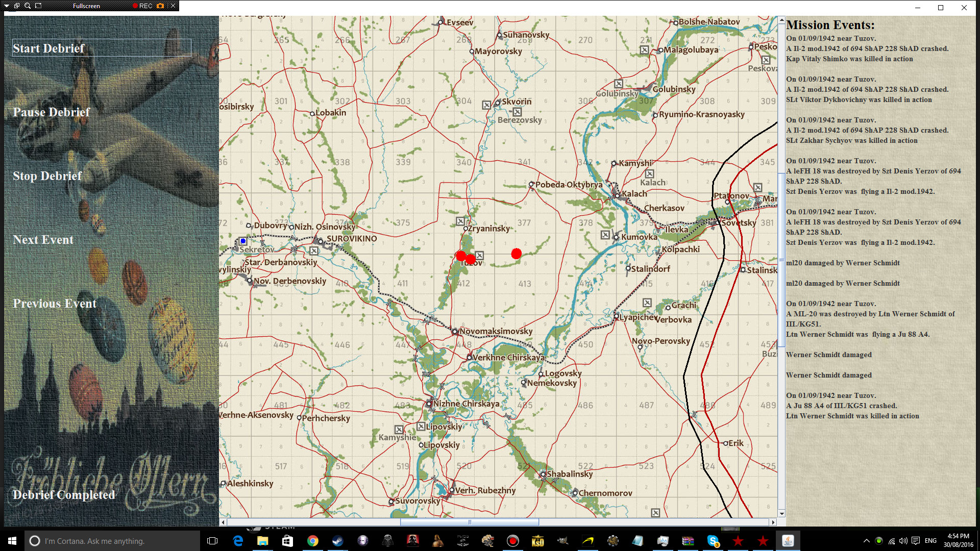Click the map's horizontal scrollbar right arrow

[773, 522]
